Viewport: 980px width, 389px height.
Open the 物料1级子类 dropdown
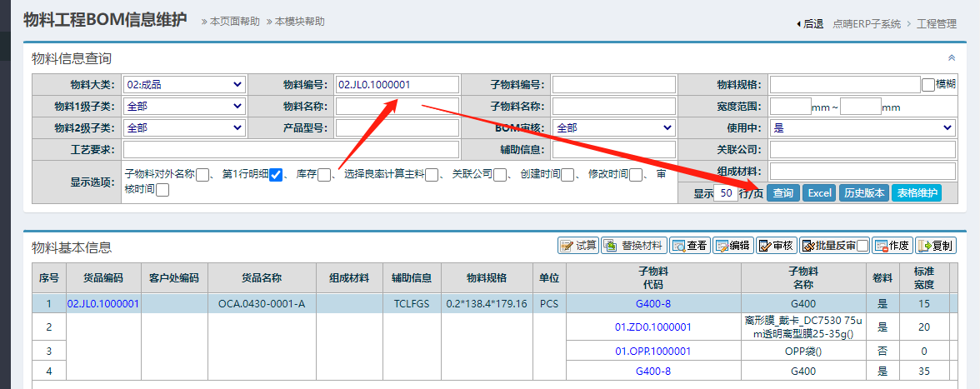[x=184, y=106]
